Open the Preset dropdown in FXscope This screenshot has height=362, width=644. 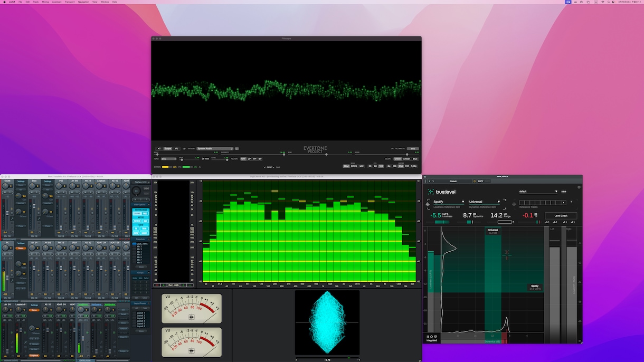[x=269, y=167]
